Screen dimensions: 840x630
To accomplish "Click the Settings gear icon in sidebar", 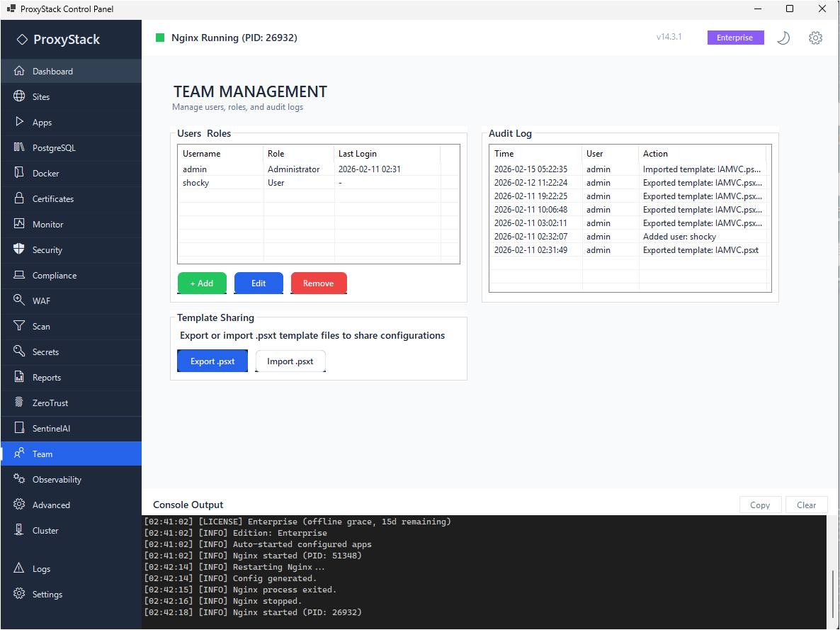I will point(19,594).
